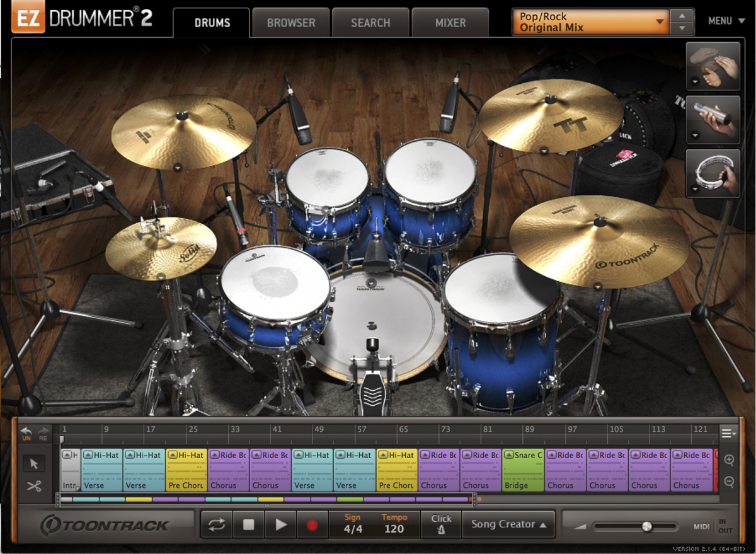Open the song track menu icon

click(x=728, y=433)
